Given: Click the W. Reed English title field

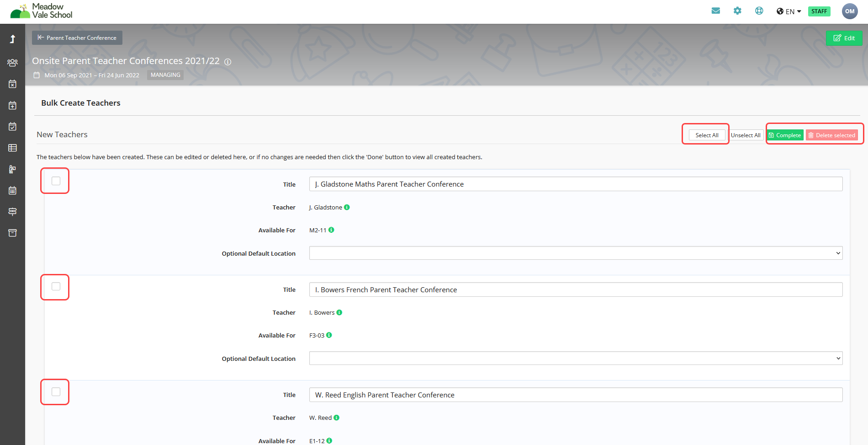Looking at the screenshot, I should coord(576,395).
